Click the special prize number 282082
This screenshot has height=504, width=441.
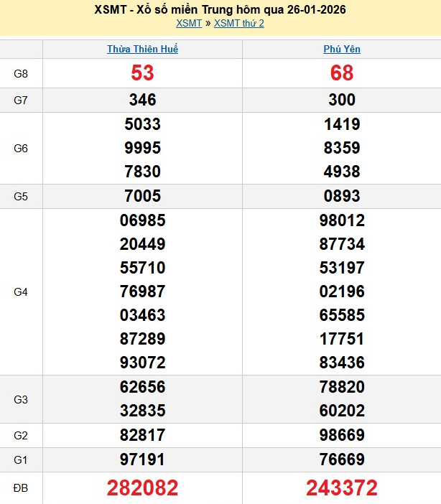142,488
